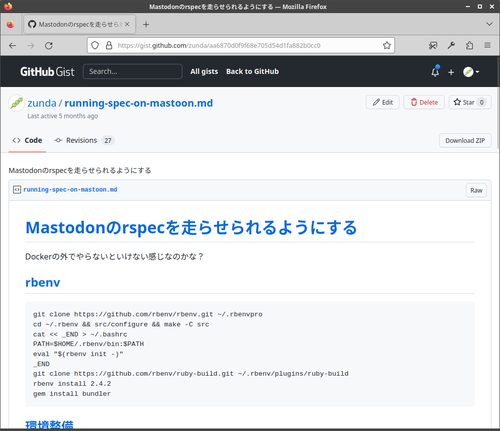This screenshot has width=500, height=431.
Task: Click the gist description text under the tabs
Action: [x=80, y=171]
